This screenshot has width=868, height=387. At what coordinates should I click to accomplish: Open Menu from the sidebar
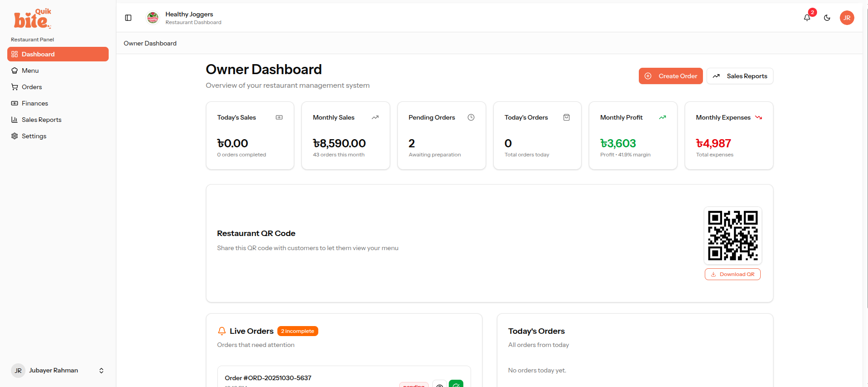tap(30, 70)
